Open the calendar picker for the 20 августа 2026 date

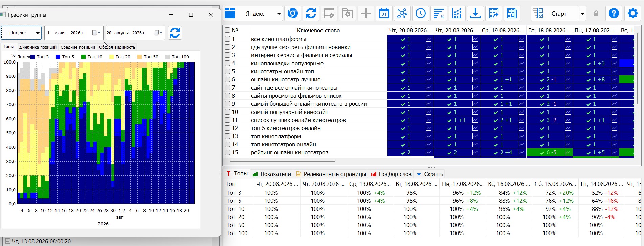[158, 33]
